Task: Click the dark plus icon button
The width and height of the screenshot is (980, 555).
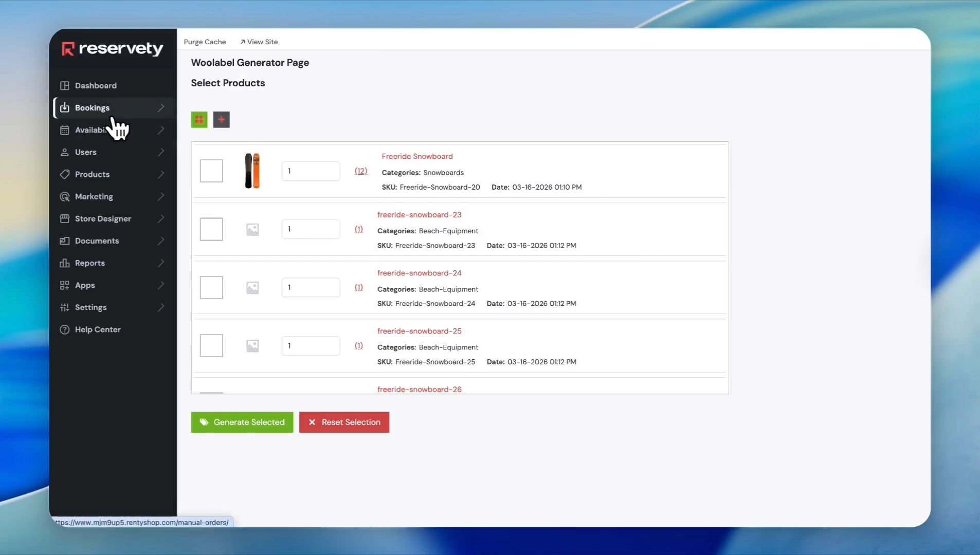Action: click(x=221, y=120)
